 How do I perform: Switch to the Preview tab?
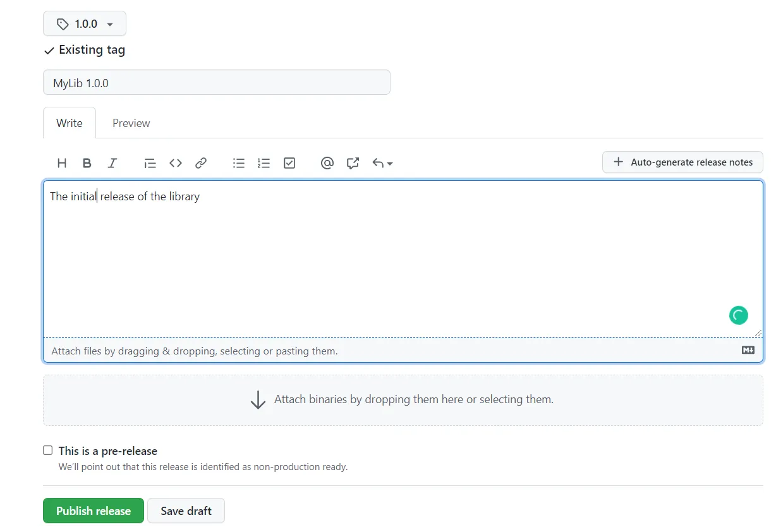pos(131,123)
